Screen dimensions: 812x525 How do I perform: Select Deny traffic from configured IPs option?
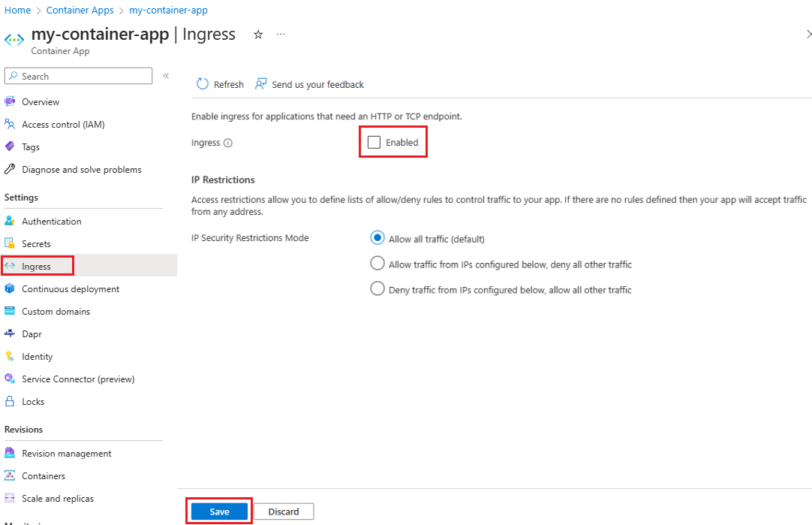pos(377,288)
